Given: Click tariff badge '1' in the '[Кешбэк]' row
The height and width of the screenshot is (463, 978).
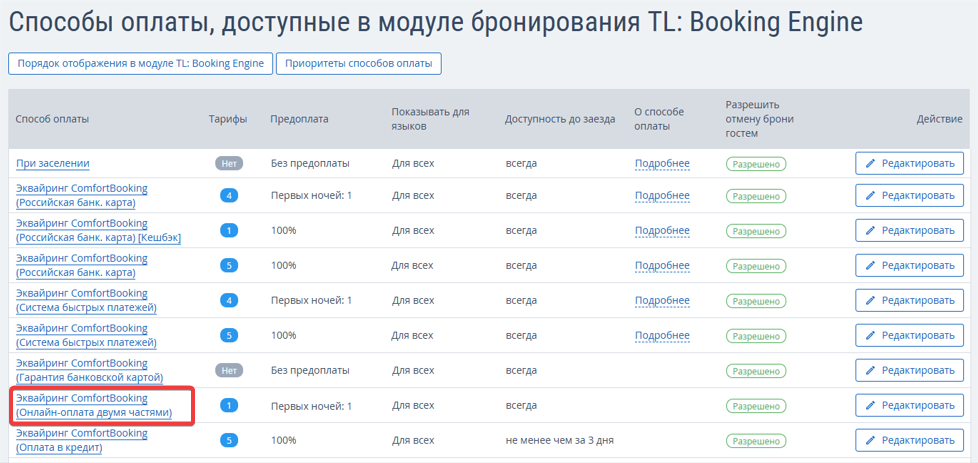Looking at the screenshot, I should [229, 231].
